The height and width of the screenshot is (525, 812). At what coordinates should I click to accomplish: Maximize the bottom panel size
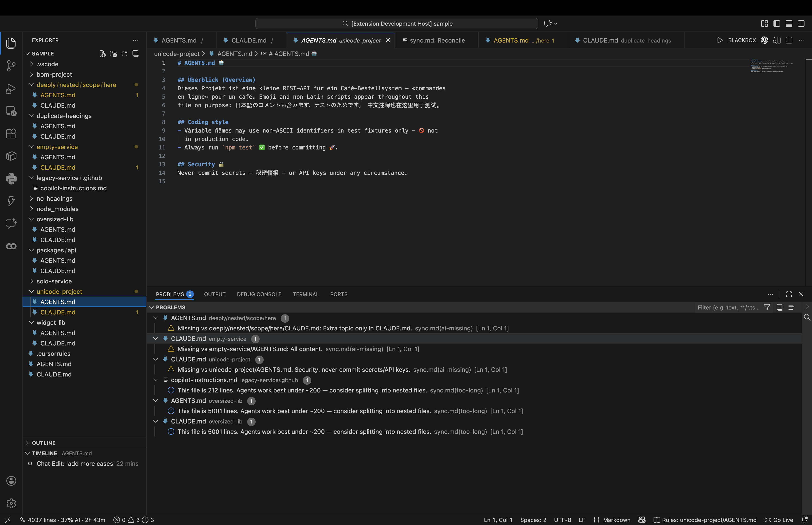[789, 294]
